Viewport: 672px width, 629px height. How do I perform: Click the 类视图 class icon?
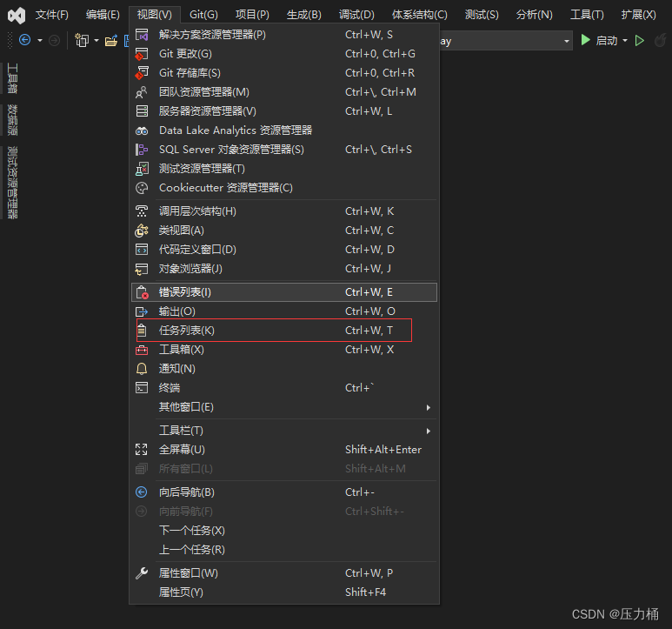[142, 231]
